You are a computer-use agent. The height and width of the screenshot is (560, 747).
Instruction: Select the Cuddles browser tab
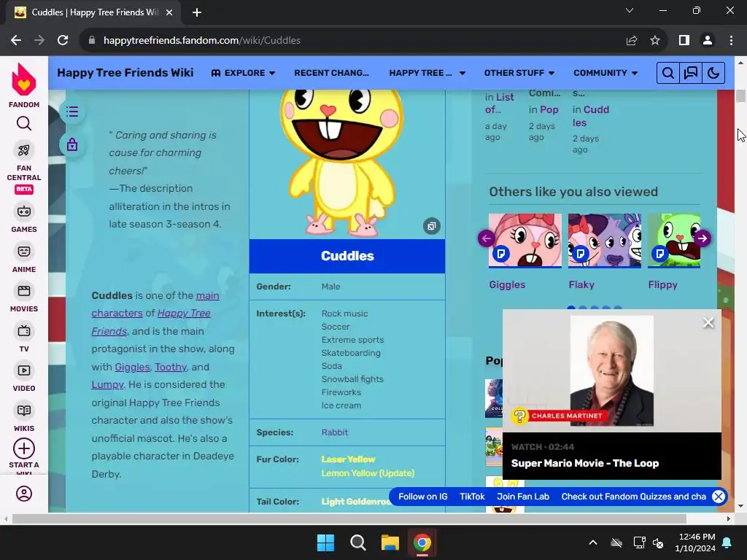[x=93, y=12]
